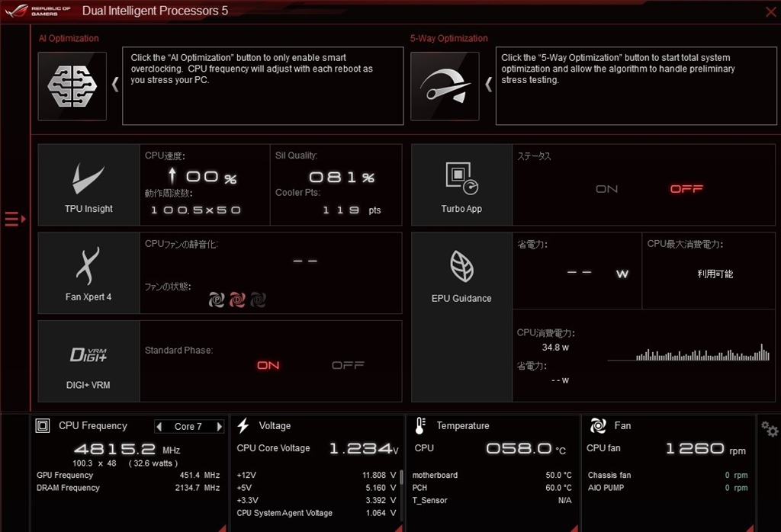This screenshot has height=532, width=781.
Task: Click the CPU fan 1260 rpm readout
Action: [705, 449]
